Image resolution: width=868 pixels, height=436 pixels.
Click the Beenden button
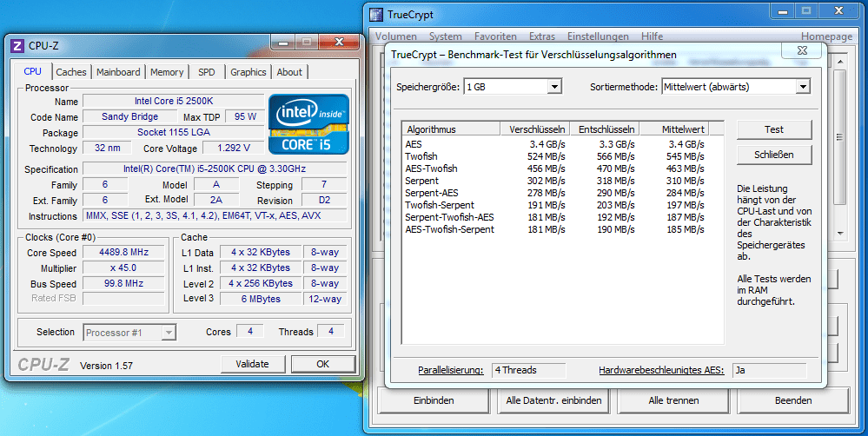pyautogui.click(x=793, y=400)
